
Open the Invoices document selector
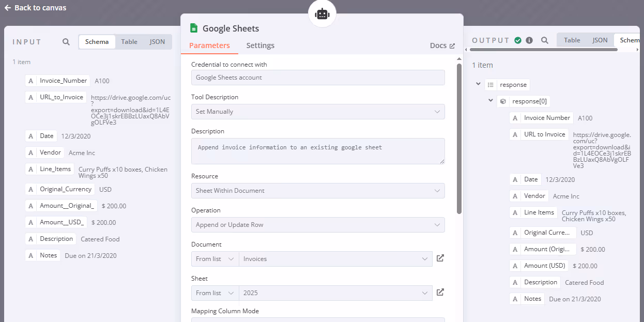(335, 259)
